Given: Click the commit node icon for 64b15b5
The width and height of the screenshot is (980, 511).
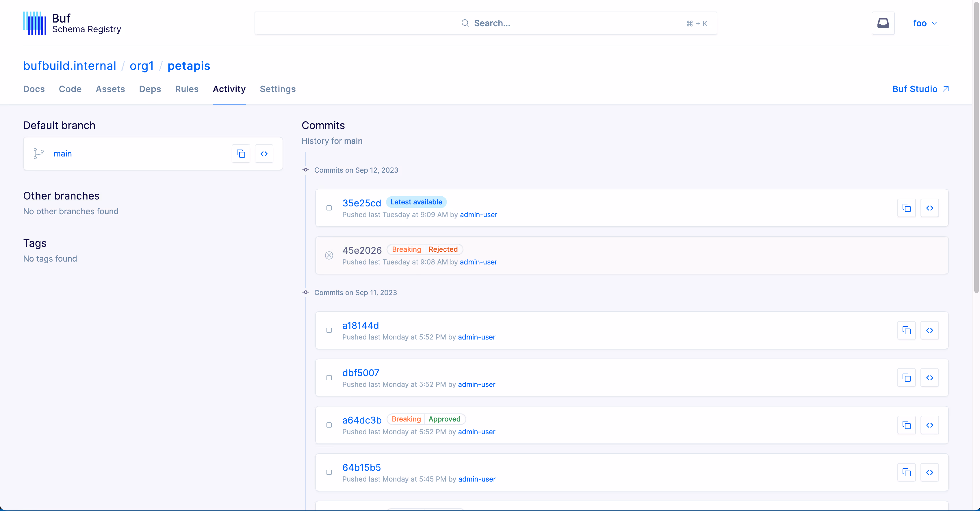Looking at the screenshot, I should (x=329, y=472).
